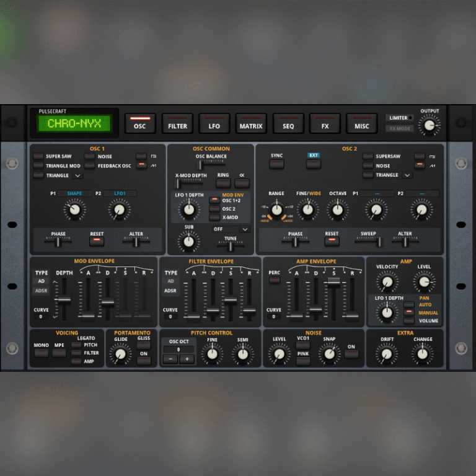Viewport: 476px width, 476px height.
Task: Click the OSC BALANCE slider
Action: (211, 164)
